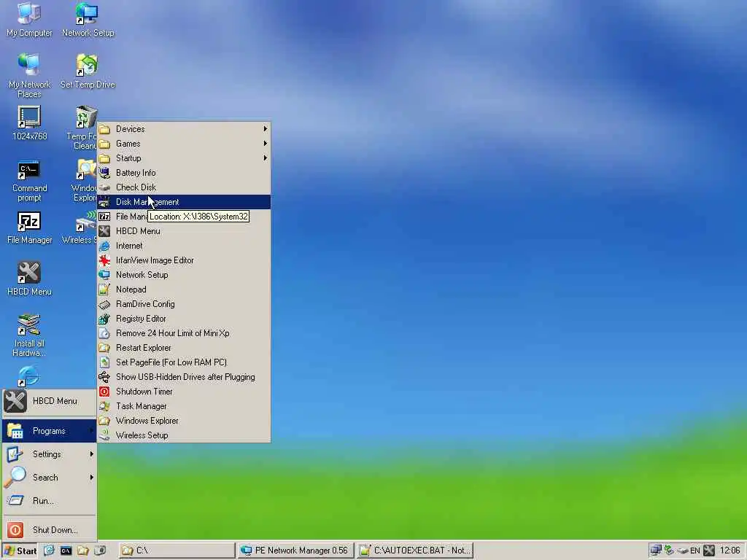Open Windows Explorer from Programs menu
The image size is (747, 560).
click(x=185, y=421)
